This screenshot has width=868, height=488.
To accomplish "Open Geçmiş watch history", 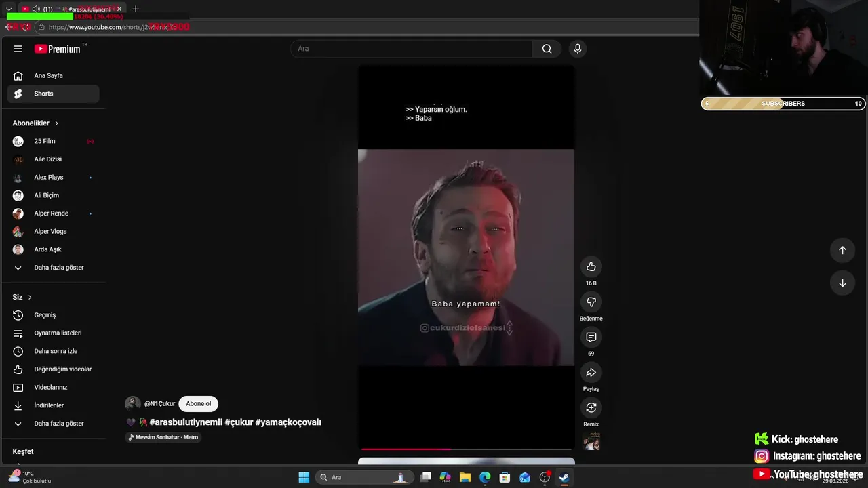I will (x=54, y=315).
